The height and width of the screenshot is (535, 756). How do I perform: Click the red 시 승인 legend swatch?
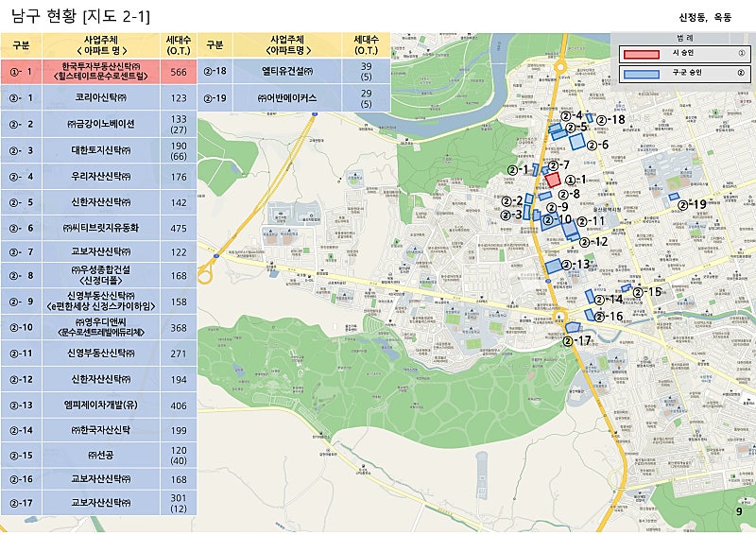pos(642,54)
